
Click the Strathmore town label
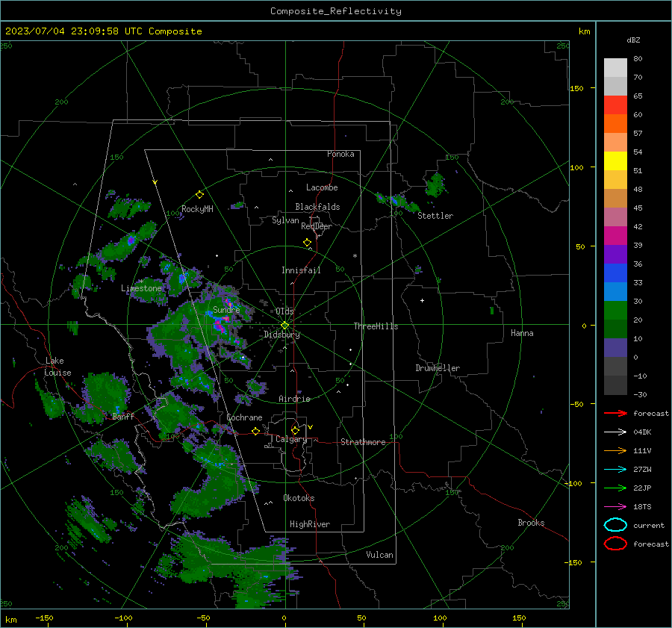tap(363, 442)
